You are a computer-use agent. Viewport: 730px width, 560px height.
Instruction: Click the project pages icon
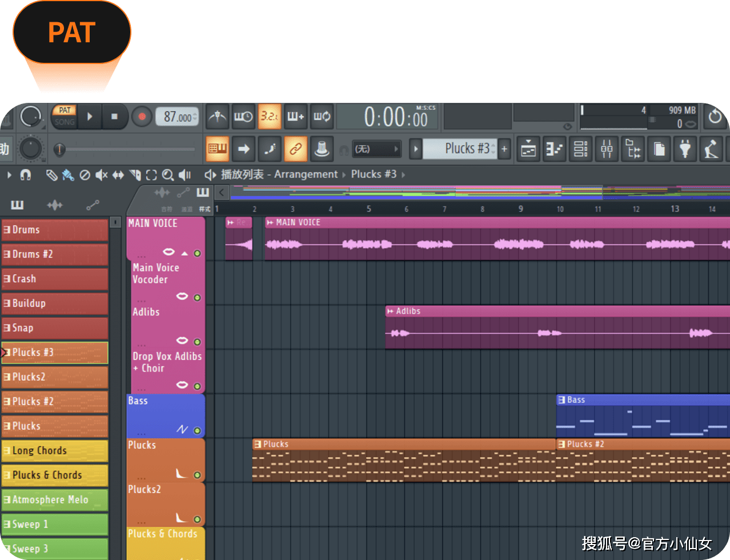pyautogui.click(x=659, y=150)
